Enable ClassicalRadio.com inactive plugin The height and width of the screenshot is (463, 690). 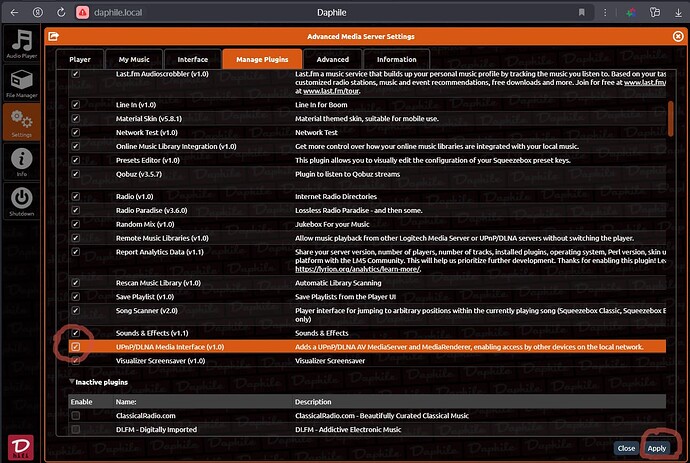click(76, 415)
